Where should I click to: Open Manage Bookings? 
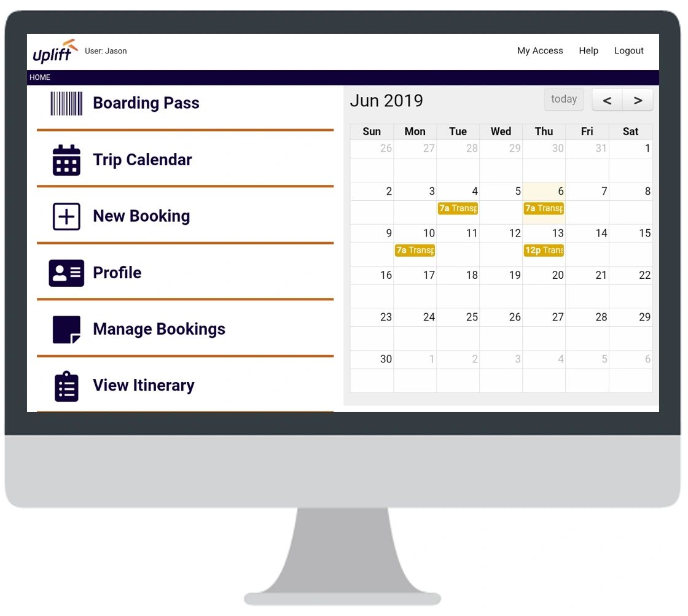(x=158, y=329)
